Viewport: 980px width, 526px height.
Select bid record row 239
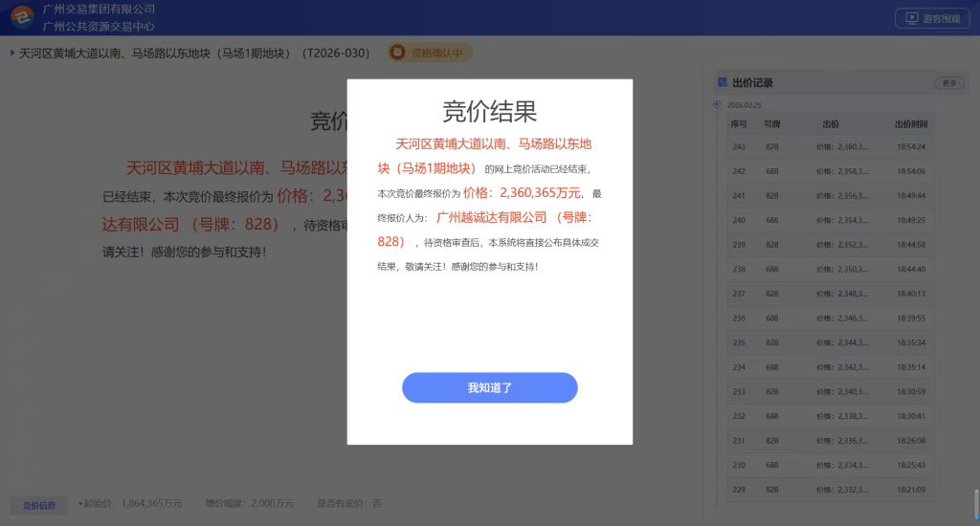831,245
